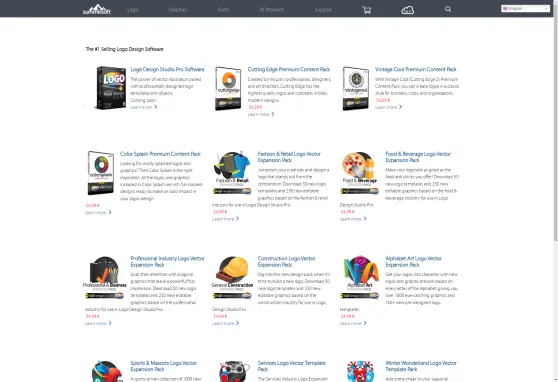Open Food & Beverage Logo Vector Expansion Pack link
The height and width of the screenshot is (382, 558).
(x=418, y=157)
